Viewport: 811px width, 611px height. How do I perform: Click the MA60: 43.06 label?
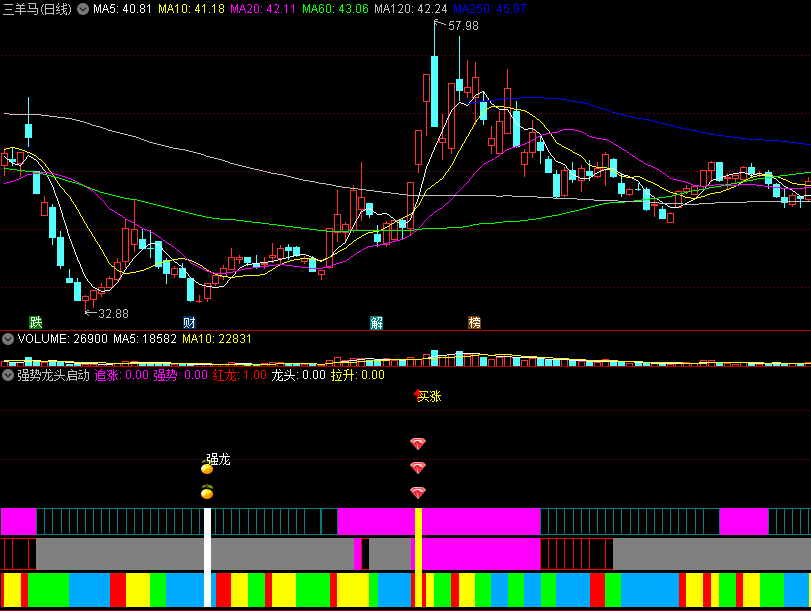[x=335, y=9]
